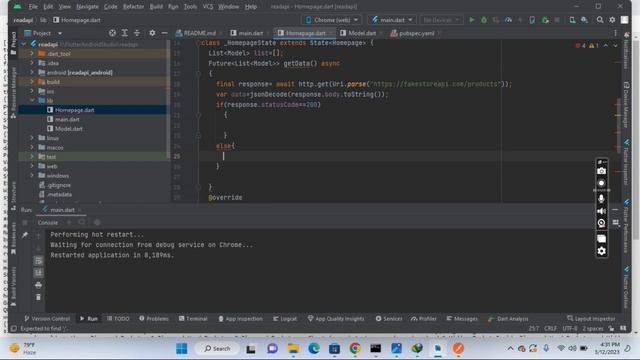Open the Layout Inspector button

pos(591,319)
